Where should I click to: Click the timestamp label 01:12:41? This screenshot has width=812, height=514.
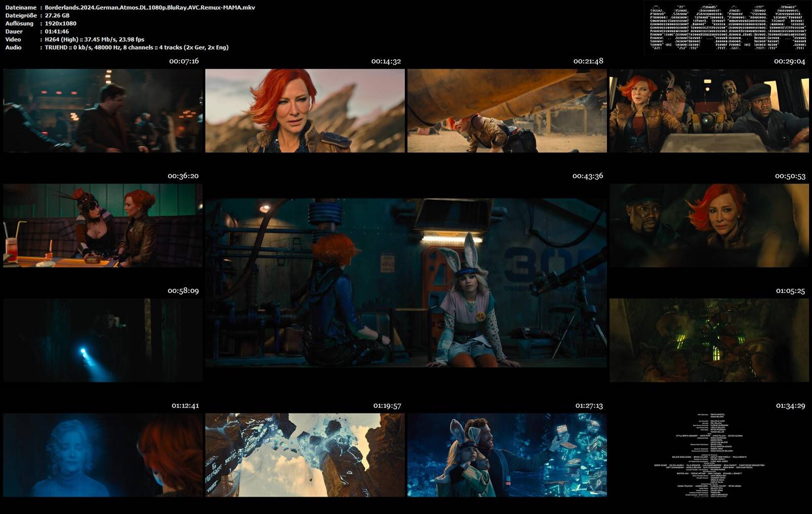[185, 406]
